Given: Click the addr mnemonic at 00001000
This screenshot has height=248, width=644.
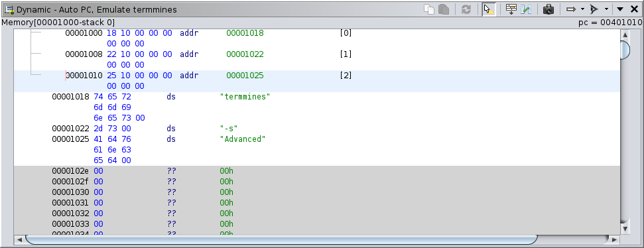Looking at the screenshot, I should 189,33.
